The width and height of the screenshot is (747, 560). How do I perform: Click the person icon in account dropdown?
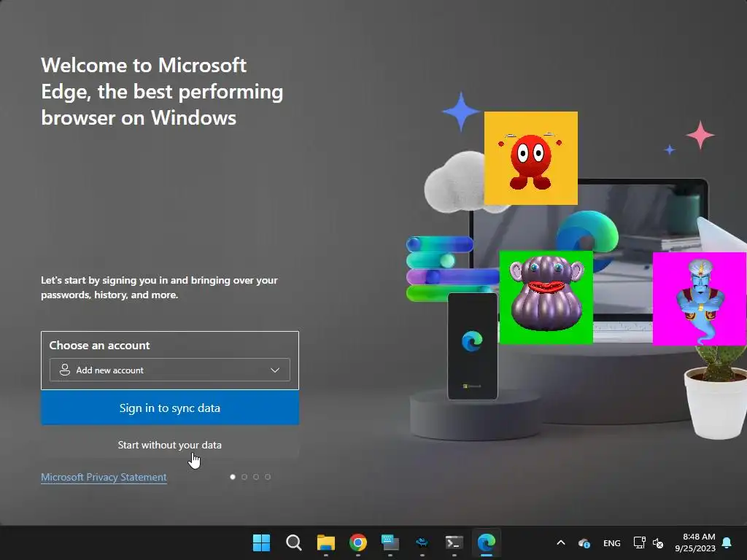click(x=65, y=370)
